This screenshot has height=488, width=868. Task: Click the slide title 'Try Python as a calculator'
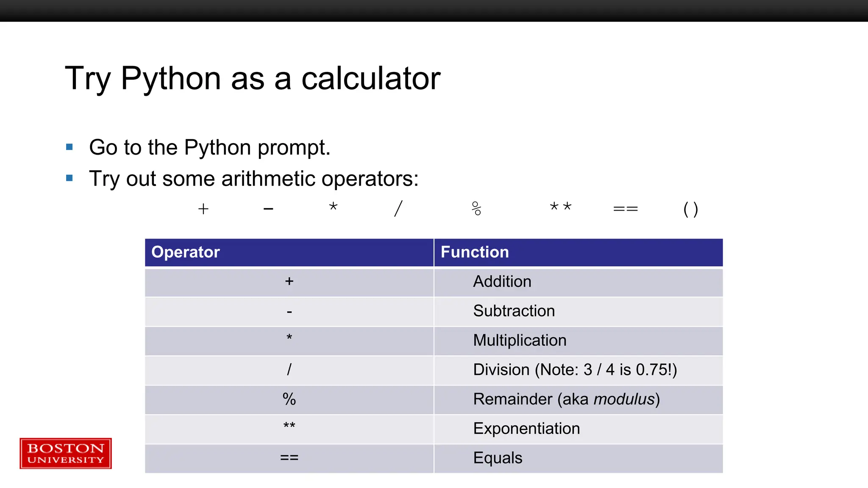[253, 78]
